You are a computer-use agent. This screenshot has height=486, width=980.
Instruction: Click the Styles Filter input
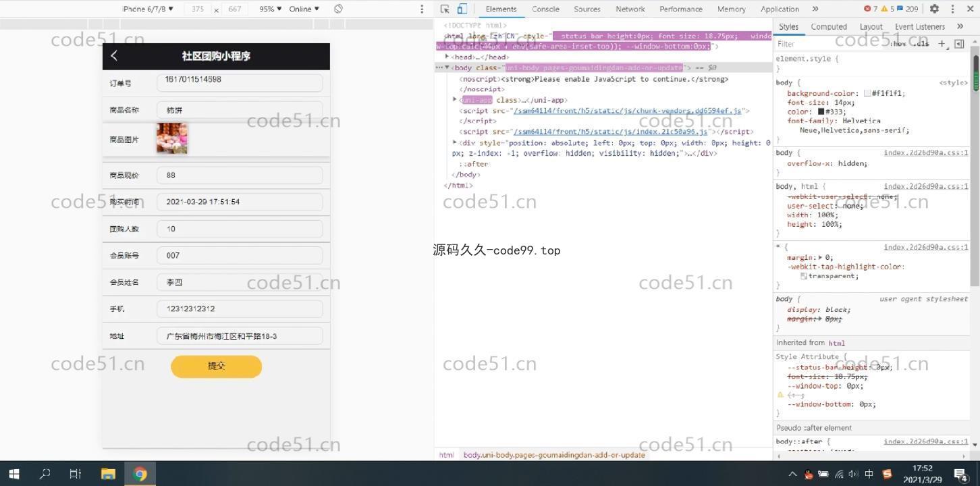coord(830,44)
